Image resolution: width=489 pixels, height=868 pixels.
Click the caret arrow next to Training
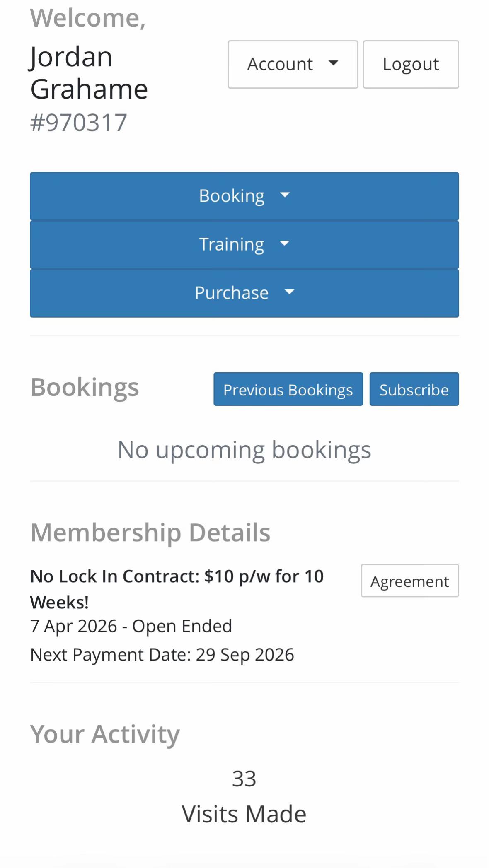point(284,243)
